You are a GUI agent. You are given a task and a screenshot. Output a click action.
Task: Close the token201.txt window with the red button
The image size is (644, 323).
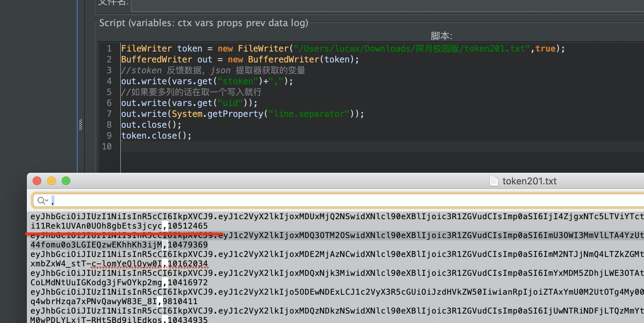point(37,181)
